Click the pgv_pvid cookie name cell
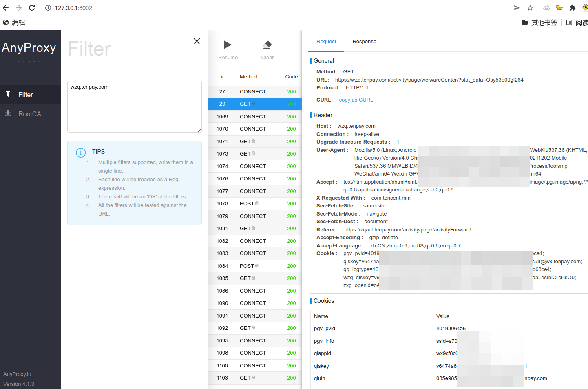 click(371, 329)
